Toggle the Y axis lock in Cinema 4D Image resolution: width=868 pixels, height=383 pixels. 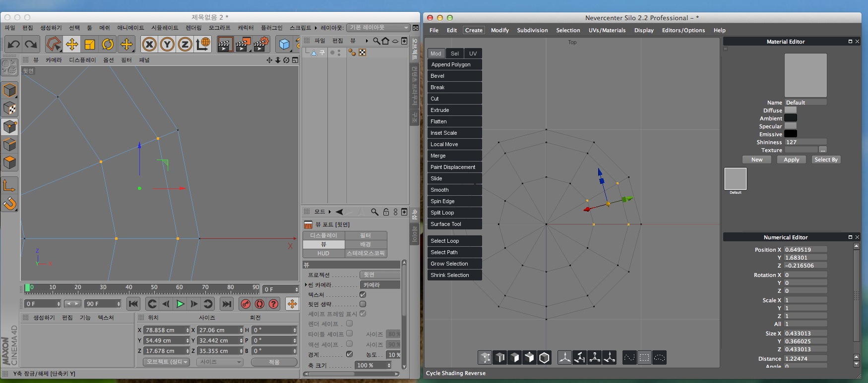(x=167, y=44)
